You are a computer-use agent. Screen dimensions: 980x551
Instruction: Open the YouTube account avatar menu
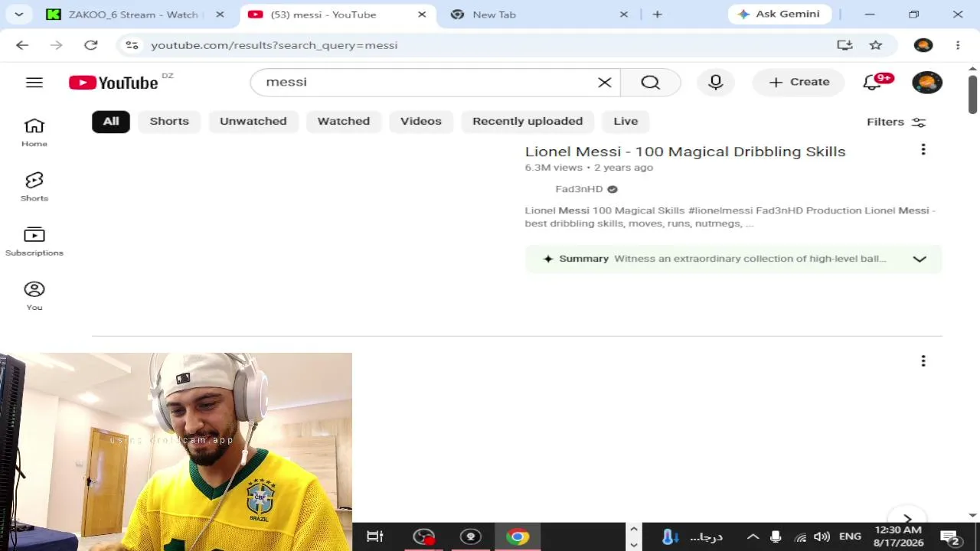click(927, 83)
